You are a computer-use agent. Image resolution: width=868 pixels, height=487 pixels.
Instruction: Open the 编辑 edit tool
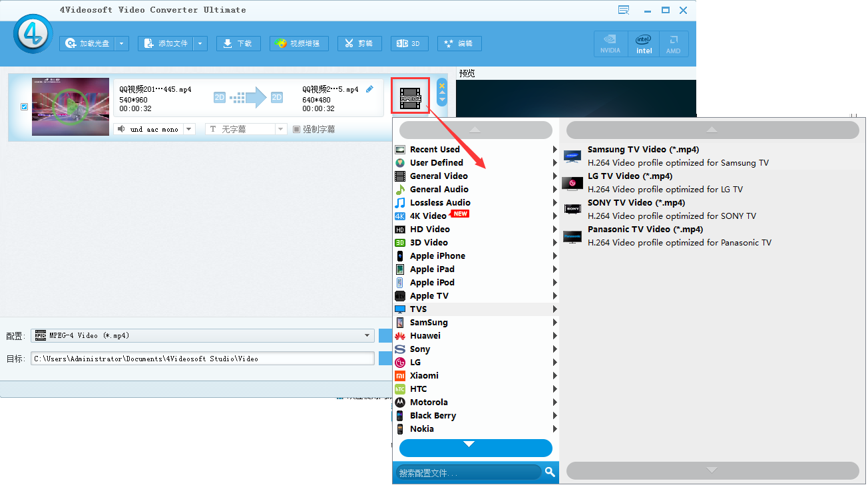[459, 43]
